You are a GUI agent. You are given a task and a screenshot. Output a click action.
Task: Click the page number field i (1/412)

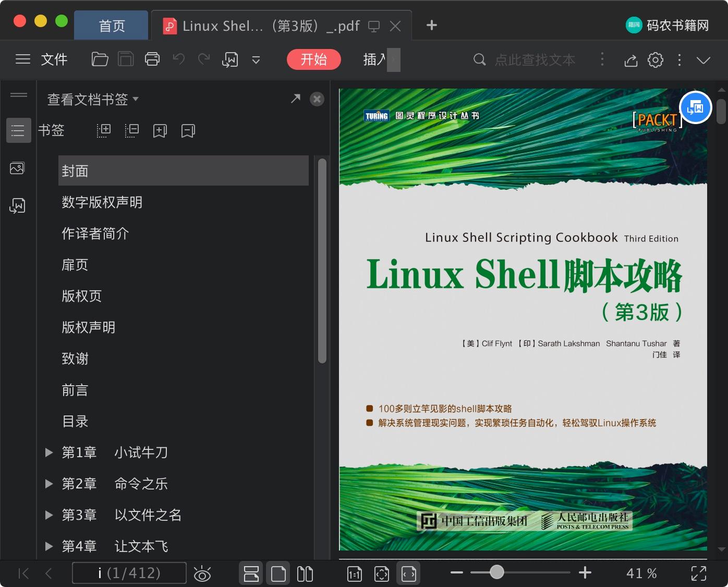coord(129,573)
